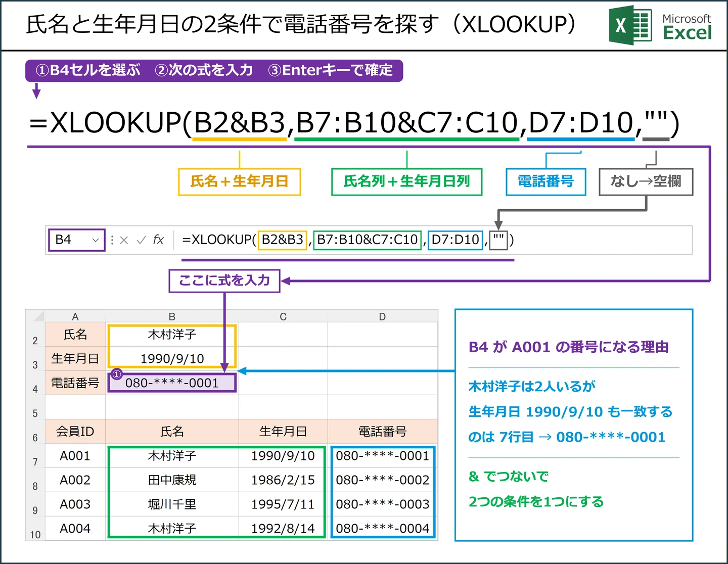728x564 pixels.
Task: Expand the B4 name box dropdown arrow
Action: tap(95, 240)
